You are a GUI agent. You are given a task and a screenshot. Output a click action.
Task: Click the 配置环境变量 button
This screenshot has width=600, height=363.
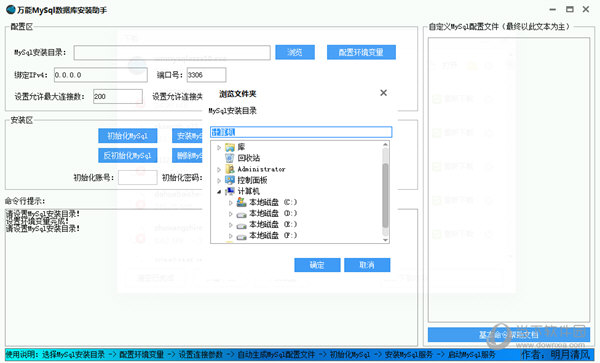pyautogui.click(x=361, y=52)
